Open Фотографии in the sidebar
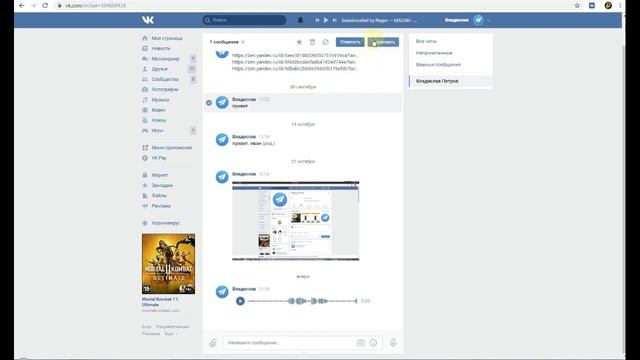This screenshot has height=360, width=640. (165, 89)
